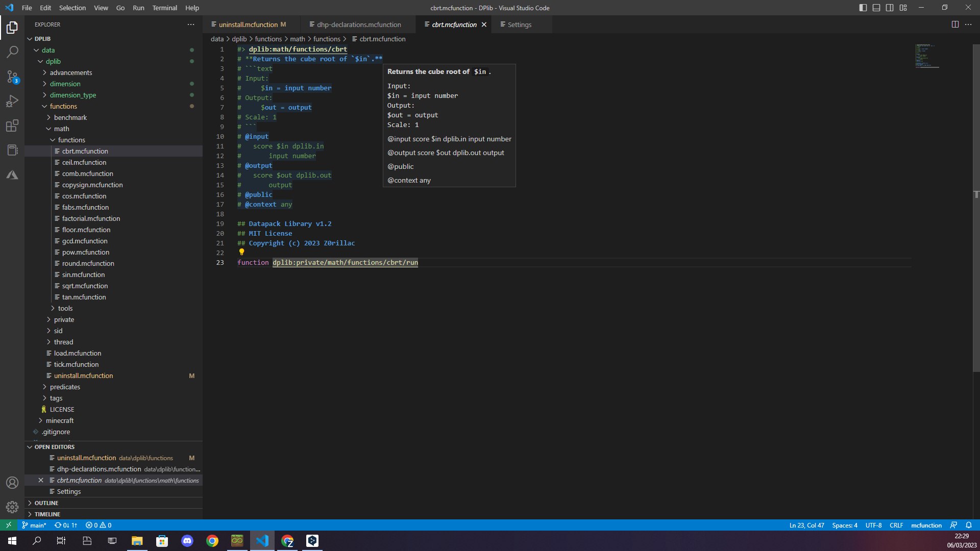Toggle the secondary side bar layout icon

click(890, 8)
